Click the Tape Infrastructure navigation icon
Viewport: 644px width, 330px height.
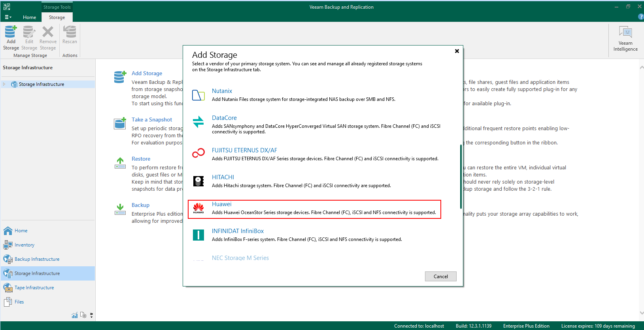[x=8, y=288]
